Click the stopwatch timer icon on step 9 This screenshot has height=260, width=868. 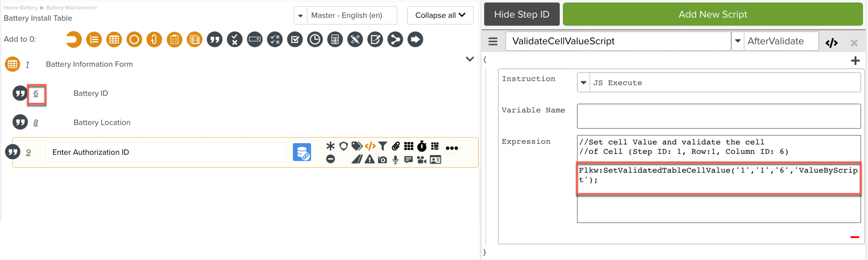coord(422,146)
